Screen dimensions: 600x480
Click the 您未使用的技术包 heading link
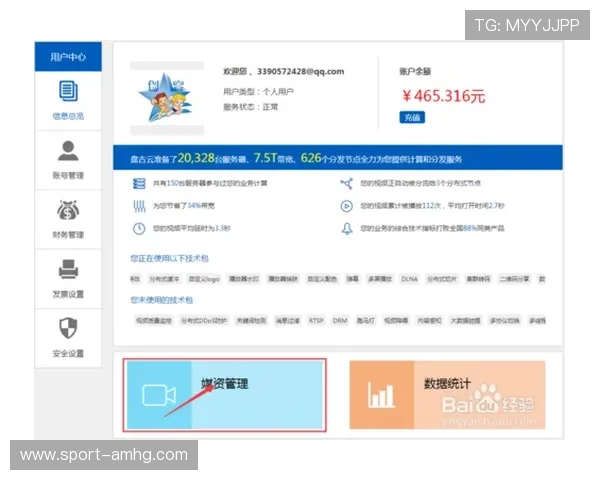[x=161, y=300]
